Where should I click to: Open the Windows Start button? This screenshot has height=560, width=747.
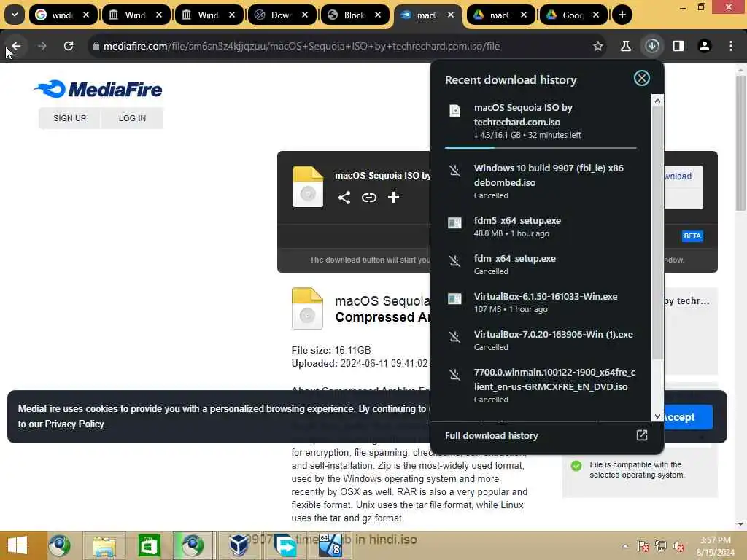point(18,545)
